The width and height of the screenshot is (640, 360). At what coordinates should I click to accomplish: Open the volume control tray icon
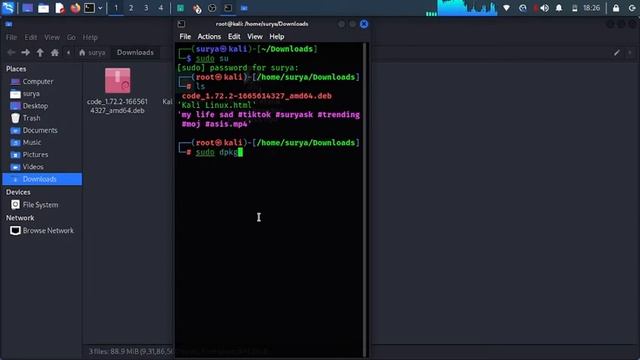click(543, 8)
